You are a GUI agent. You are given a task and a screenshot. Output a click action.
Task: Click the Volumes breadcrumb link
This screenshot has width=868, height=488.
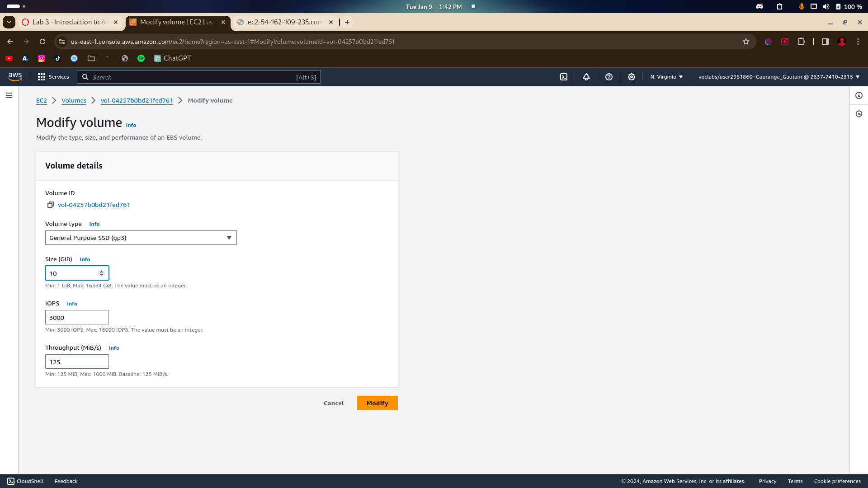pyautogui.click(x=74, y=100)
